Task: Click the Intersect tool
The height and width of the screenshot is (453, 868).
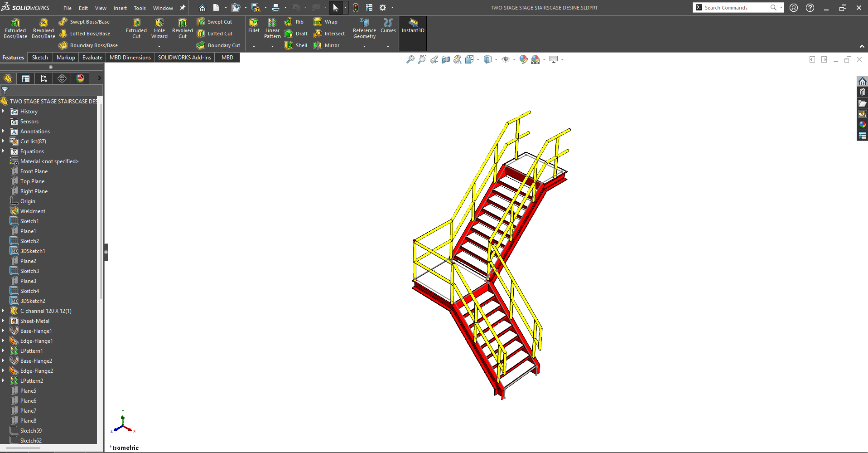Action: (329, 34)
